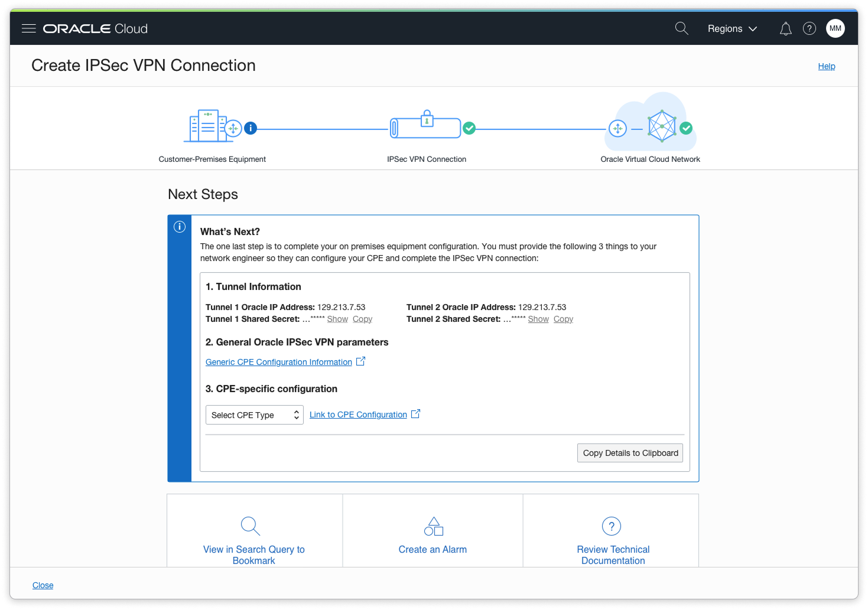Click the alarm shapes icon
Screen dimensions: 868x610
[x=434, y=526]
